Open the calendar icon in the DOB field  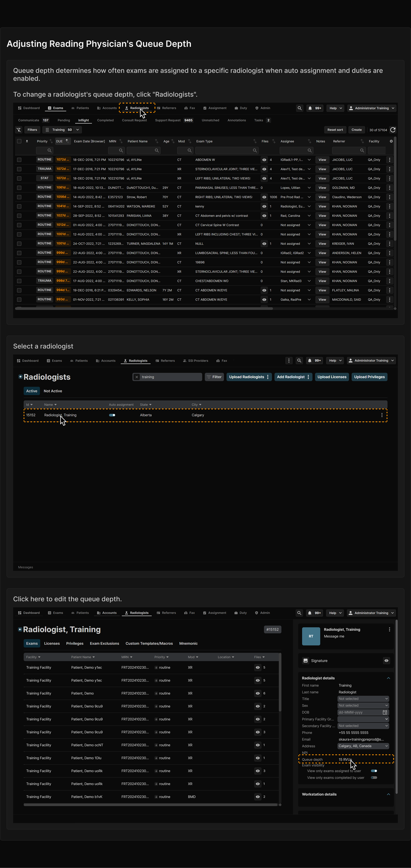click(x=385, y=712)
